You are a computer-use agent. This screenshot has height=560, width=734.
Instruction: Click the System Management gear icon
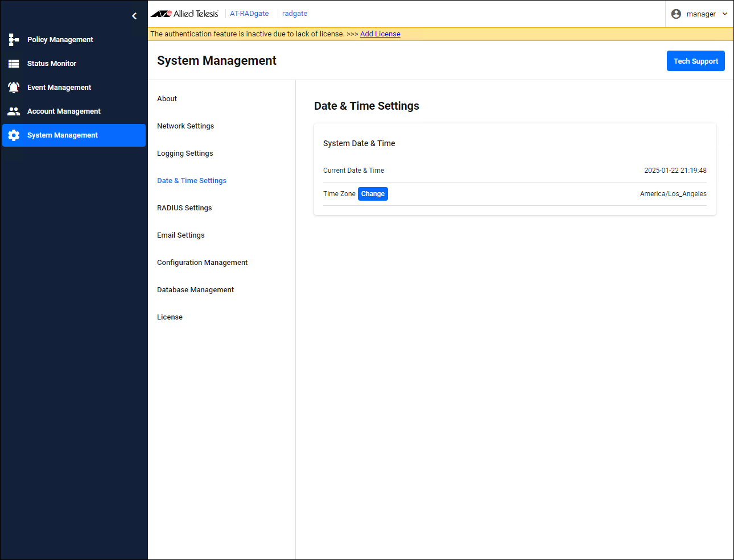tap(14, 135)
